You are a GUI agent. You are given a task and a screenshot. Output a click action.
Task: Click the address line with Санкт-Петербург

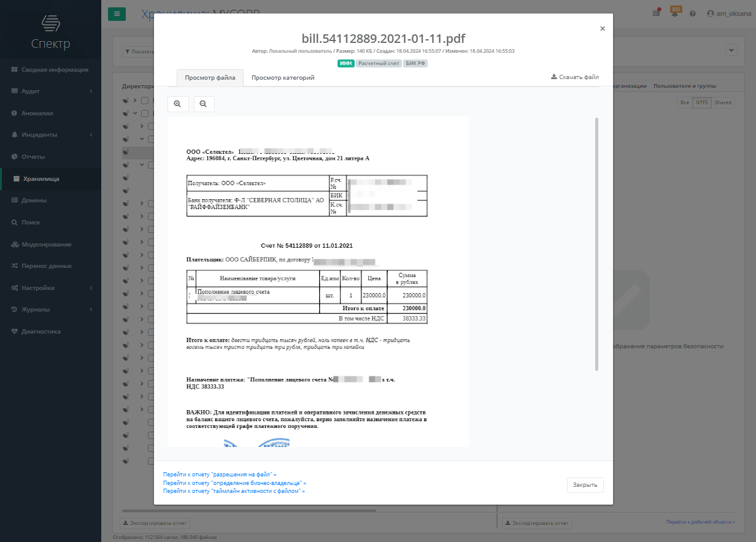(x=278, y=158)
